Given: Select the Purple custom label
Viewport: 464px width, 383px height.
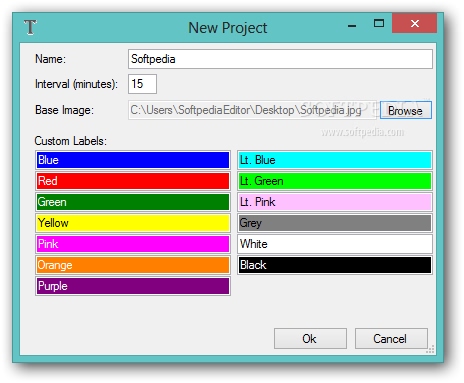Looking at the screenshot, I should (x=133, y=286).
